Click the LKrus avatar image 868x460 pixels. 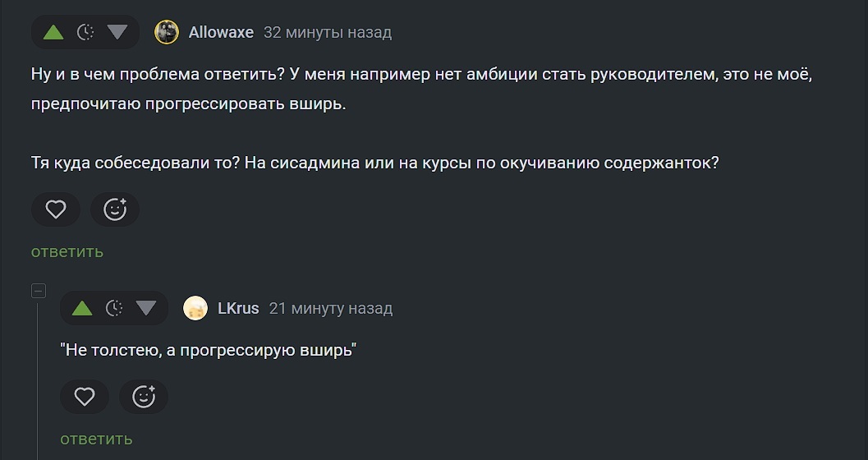point(195,308)
